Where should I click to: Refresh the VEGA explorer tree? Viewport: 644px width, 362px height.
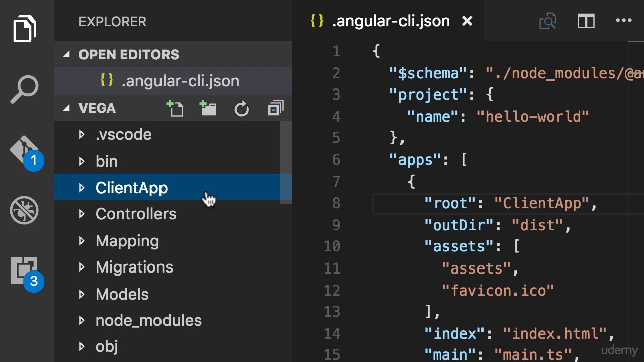pyautogui.click(x=242, y=109)
